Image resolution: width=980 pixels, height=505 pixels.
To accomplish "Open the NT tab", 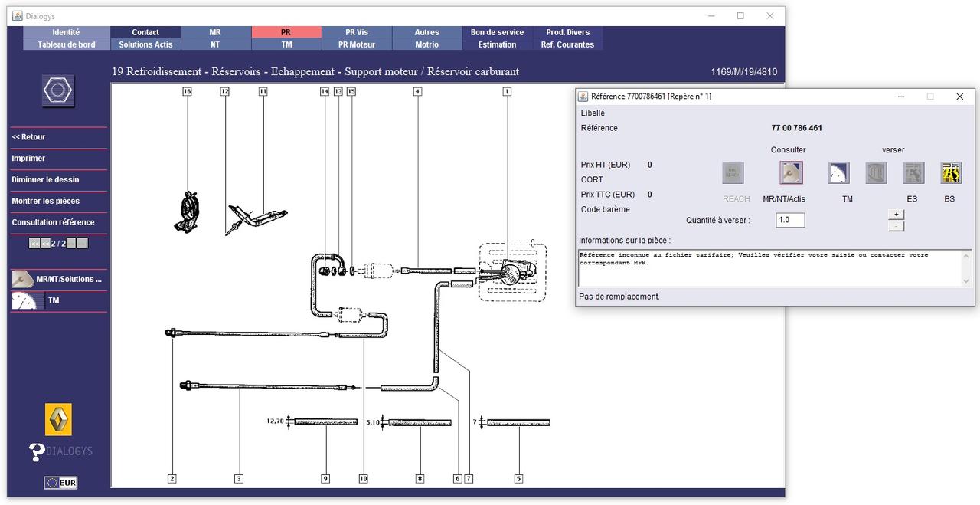I will pos(215,44).
